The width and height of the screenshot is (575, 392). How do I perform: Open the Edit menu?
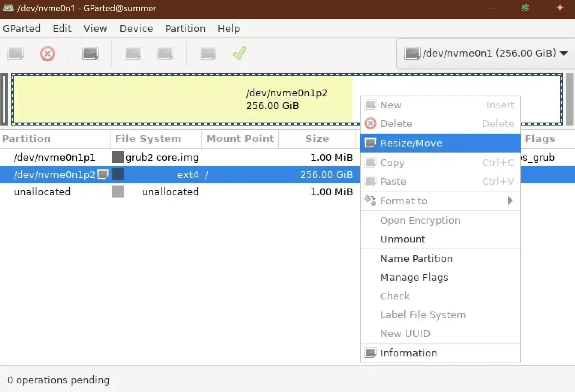62,28
